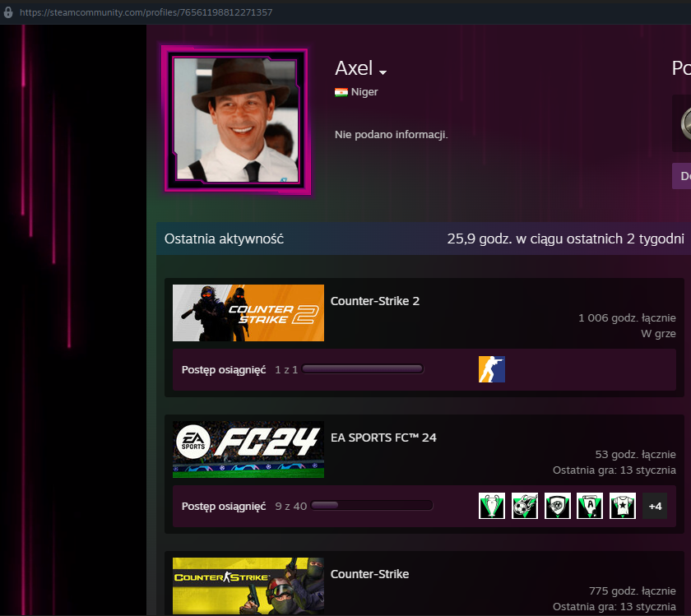Click '25,9 godz. w ciągu ostatnich 2 tygodni'

(x=566, y=239)
